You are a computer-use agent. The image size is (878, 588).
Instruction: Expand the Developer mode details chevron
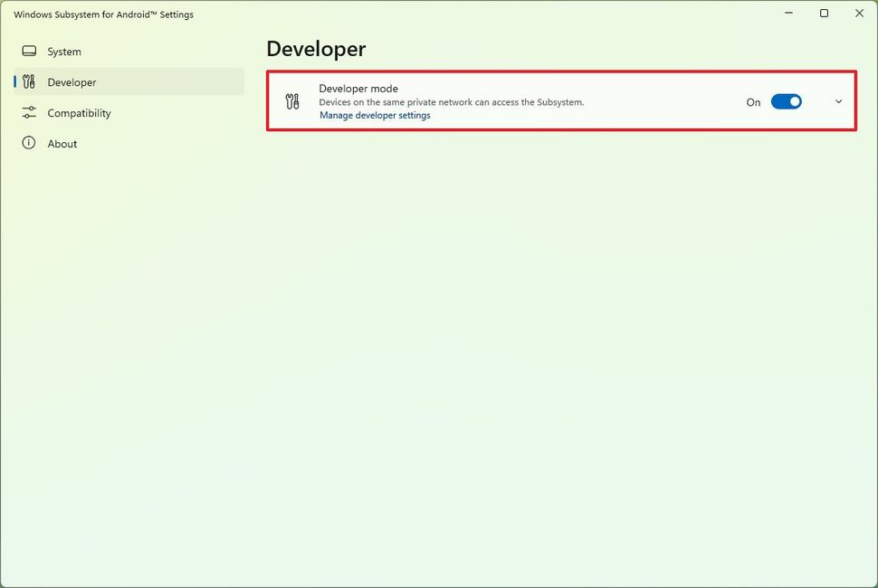tap(838, 101)
